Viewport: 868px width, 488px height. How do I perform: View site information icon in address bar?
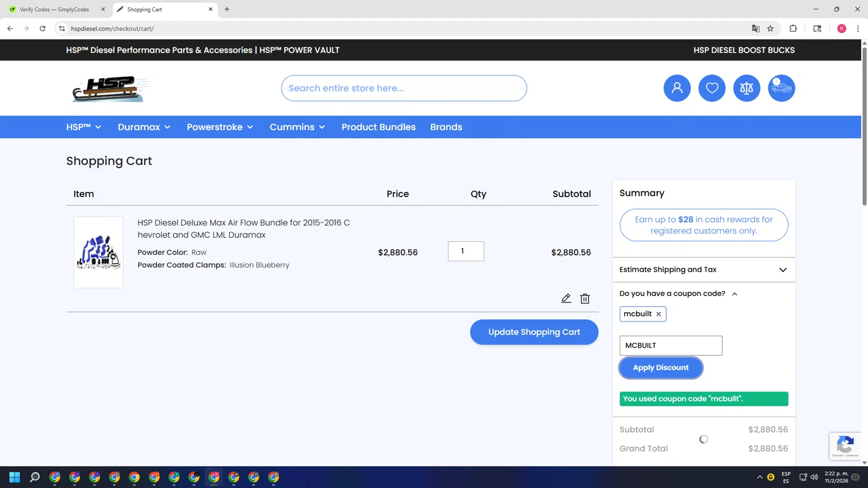[62, 28]
